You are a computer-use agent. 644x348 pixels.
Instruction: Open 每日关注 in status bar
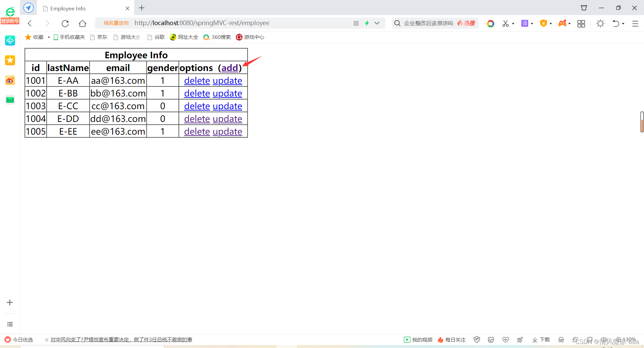pos(451,340)
